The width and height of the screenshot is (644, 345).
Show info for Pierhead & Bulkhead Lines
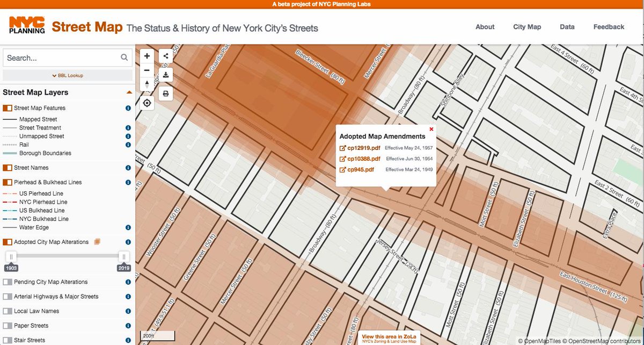[x=128, y=182]
